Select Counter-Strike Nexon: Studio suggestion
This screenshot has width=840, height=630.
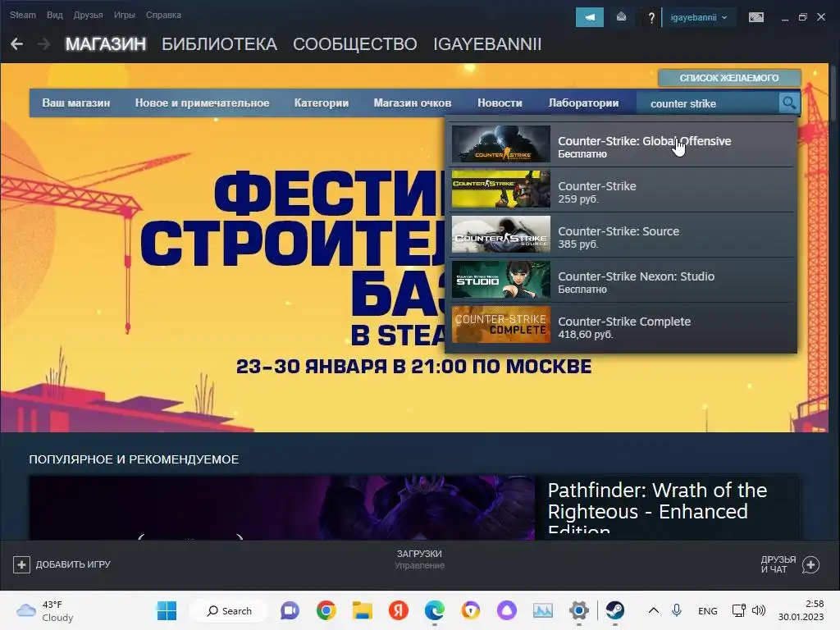622,280
